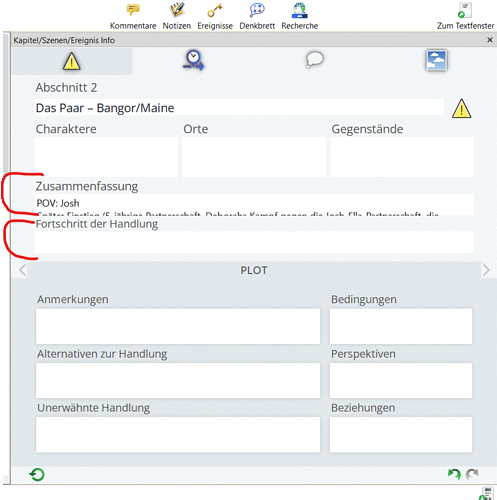Click into the Bedingungen field
497x500 pixels.
point(401,326)
